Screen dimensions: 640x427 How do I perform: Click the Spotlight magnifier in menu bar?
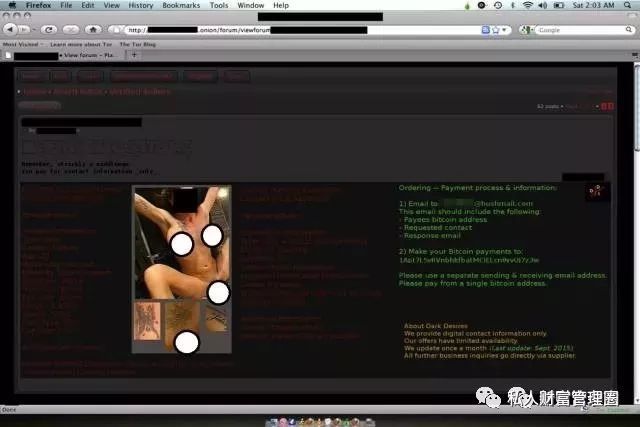pos(629,5)
